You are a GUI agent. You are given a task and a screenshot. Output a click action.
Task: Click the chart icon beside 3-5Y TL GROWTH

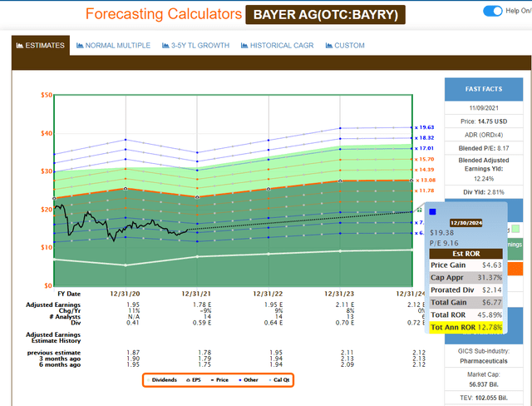165,45
